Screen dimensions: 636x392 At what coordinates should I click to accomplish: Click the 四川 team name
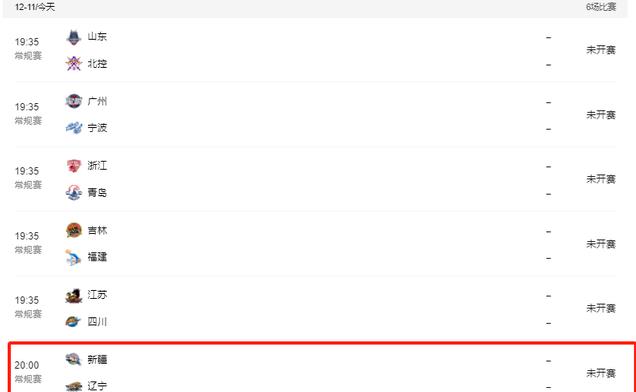(97, 322)
